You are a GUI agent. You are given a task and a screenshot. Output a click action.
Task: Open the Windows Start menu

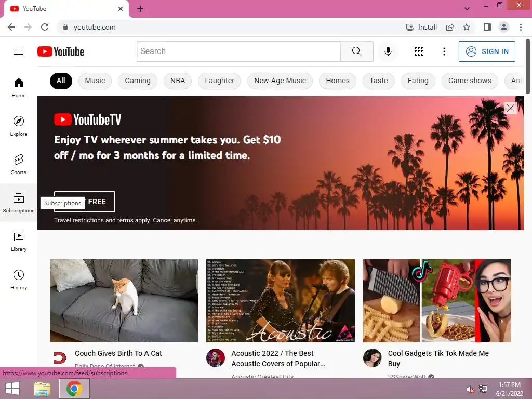pyautogui.click(x=12, y=389)
